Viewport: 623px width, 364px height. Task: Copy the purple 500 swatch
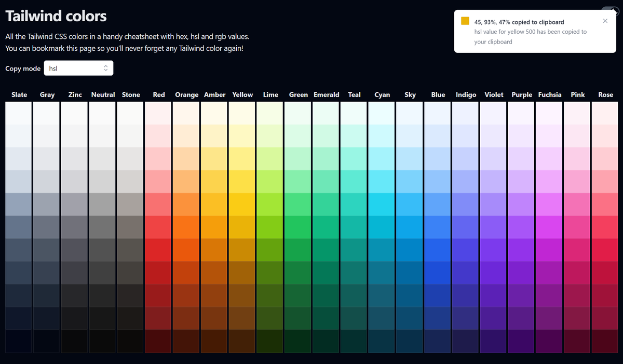coord(522,227)
